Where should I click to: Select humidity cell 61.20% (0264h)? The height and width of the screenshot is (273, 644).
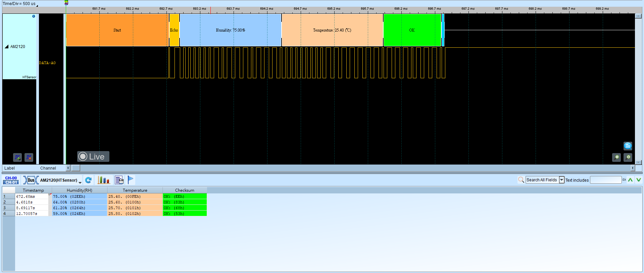tap(80, 208)
